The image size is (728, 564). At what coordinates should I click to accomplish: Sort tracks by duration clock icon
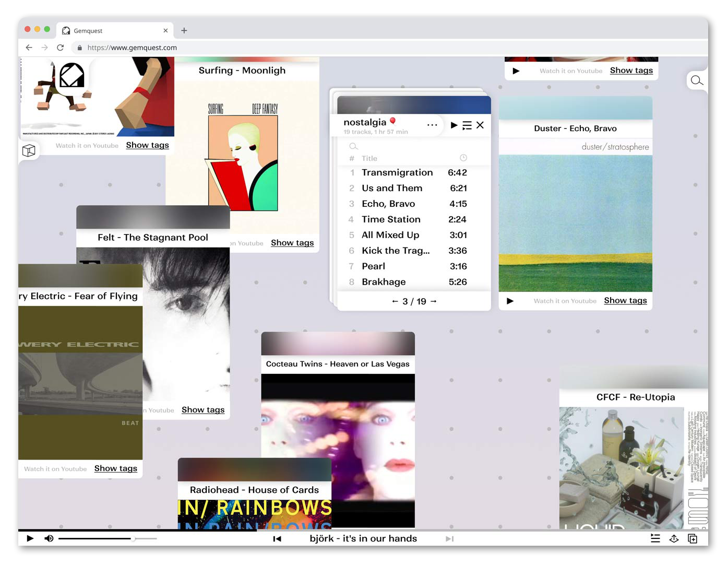pos(463,158)
